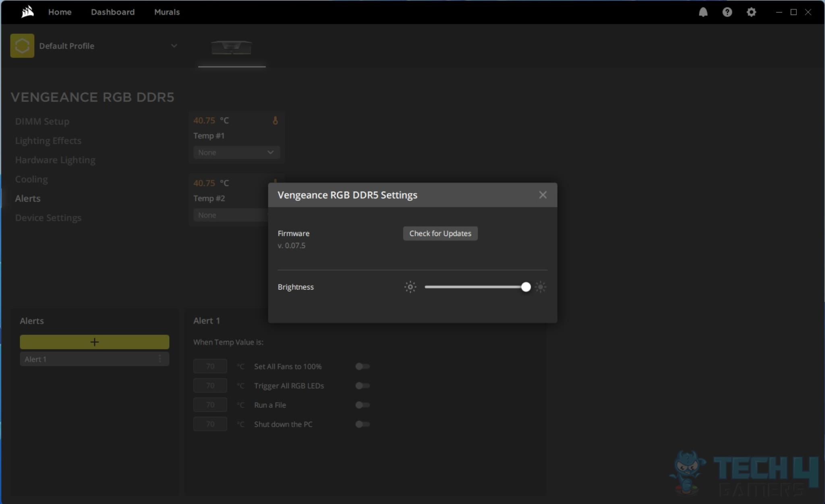This screenshot has height=504, width=825.
Task: Click the When Temp Value is label
Action: (228, 342)
